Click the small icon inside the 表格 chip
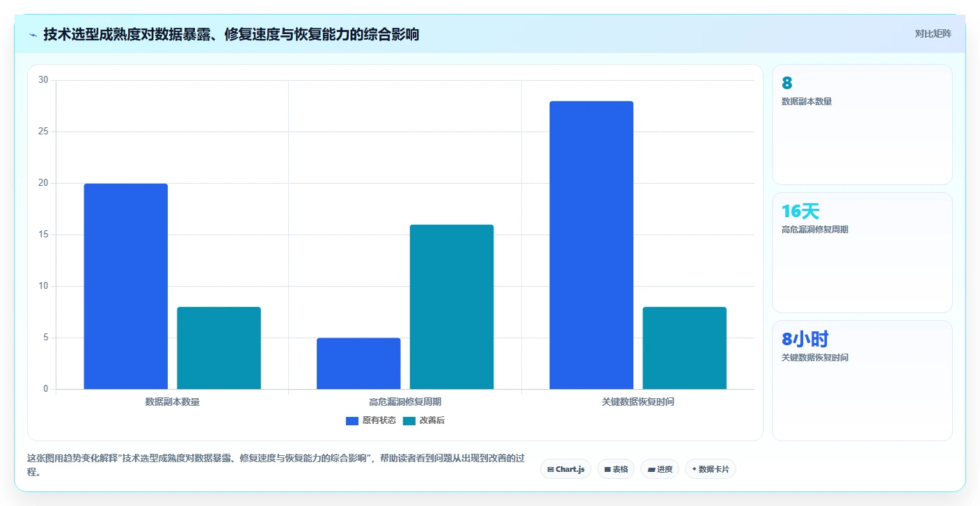This screenshot has height=506, width=980. (x=608, y=470)
